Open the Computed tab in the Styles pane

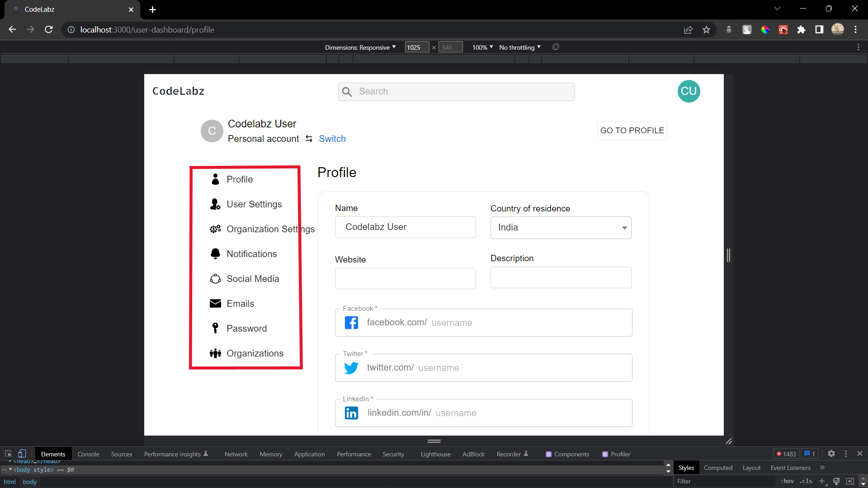718,468
